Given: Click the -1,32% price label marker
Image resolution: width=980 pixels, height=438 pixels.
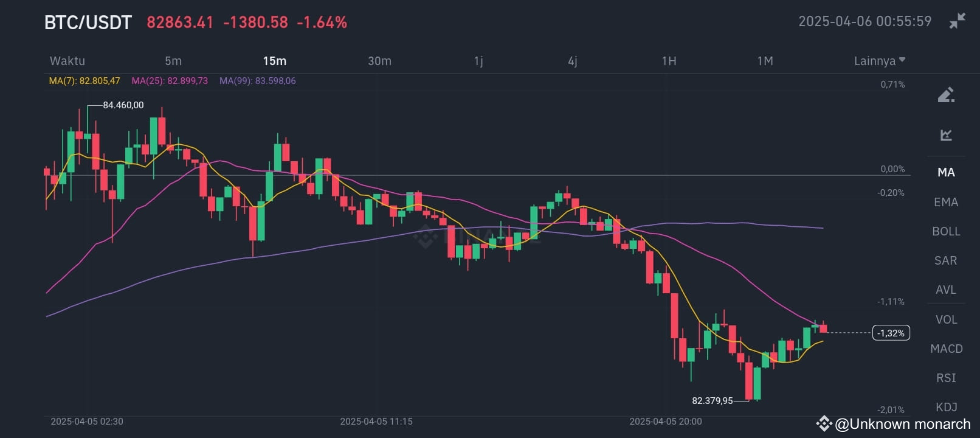Looking at the screenshot, I should coord(891,333).
